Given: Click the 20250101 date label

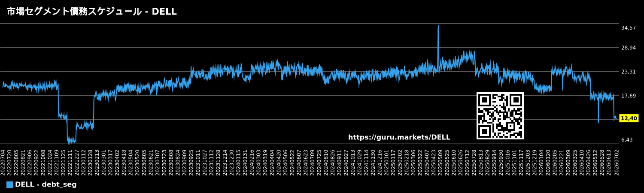Looking at the screenshot, I should click(386, 162).
